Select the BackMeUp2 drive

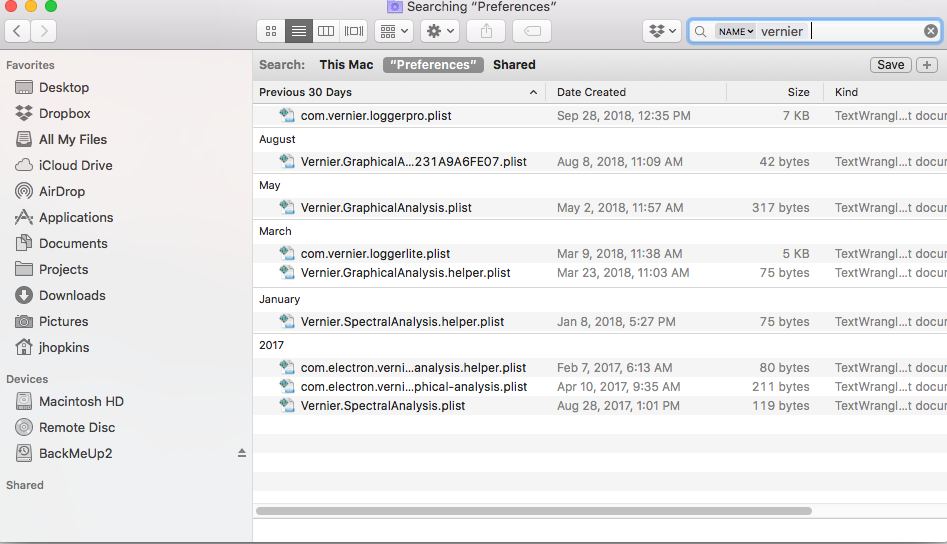tap(75, 453)
